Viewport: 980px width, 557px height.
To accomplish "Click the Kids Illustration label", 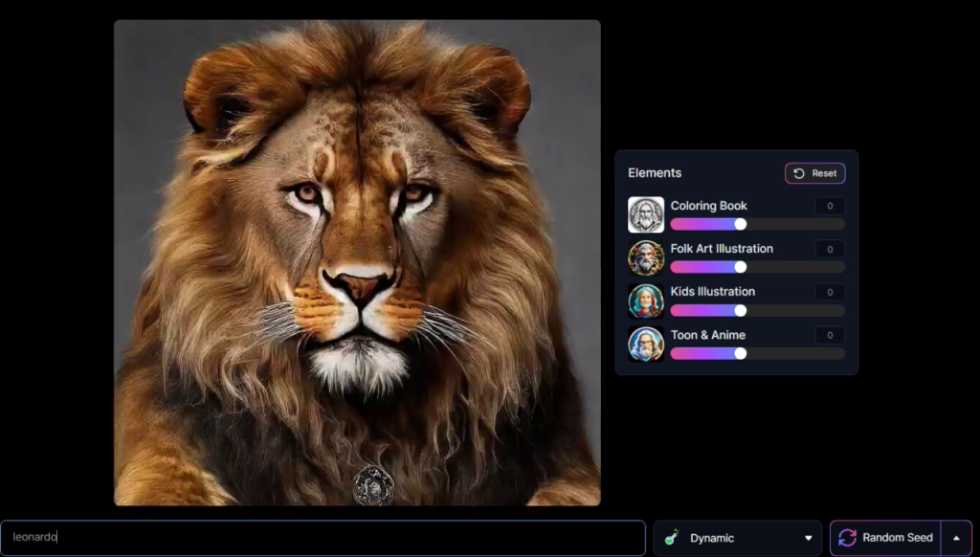I will (x=712, y=292).
